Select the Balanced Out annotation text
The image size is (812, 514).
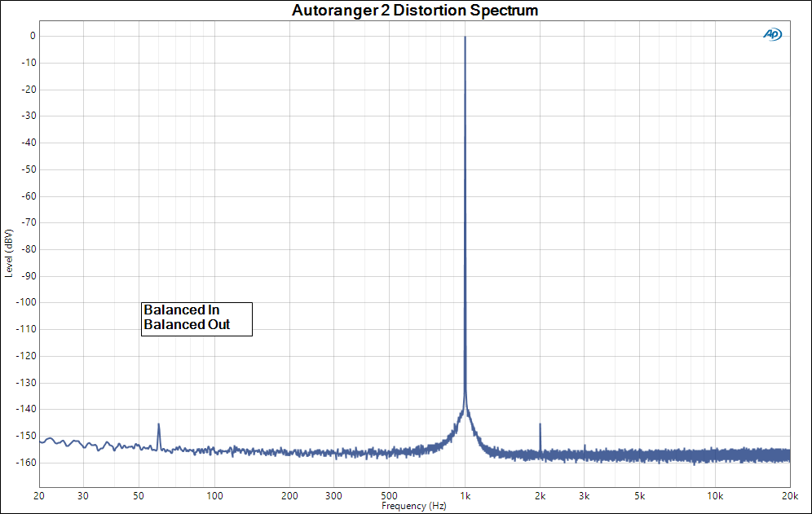pyautogui.click(x=187, y=324)
